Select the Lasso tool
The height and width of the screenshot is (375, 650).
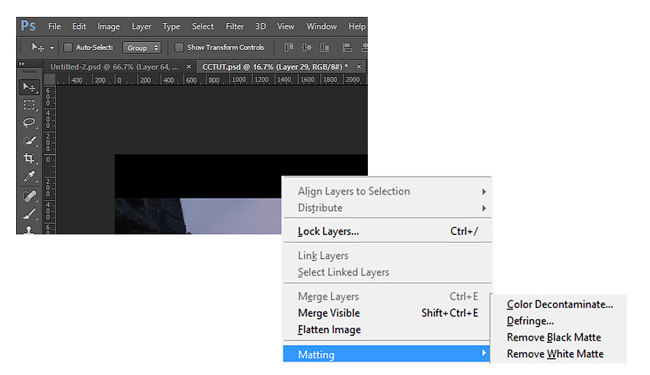point(29,123)
